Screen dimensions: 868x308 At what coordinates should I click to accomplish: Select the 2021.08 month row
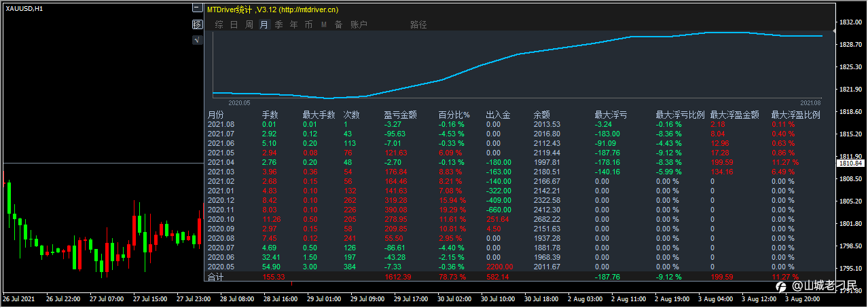point(520,124)
